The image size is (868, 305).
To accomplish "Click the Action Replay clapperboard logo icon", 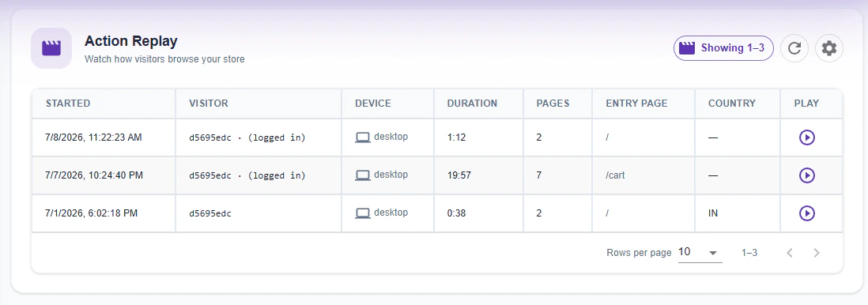I will point(51,48).
